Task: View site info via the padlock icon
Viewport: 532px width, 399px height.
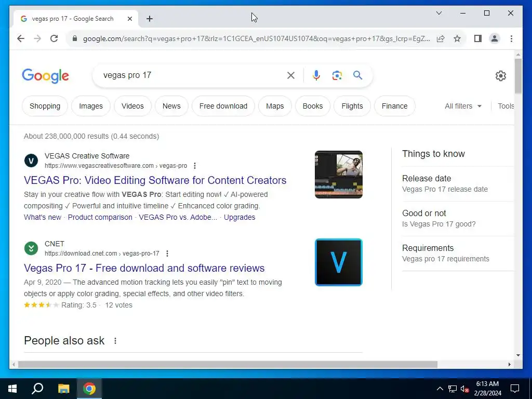Action: tap(75, 38)
